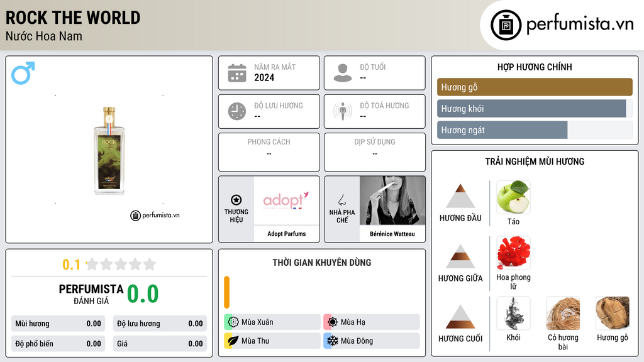Click the Rock The World bottle image
This screenshot has height=362, width=644.
click(x=109, y=150)
